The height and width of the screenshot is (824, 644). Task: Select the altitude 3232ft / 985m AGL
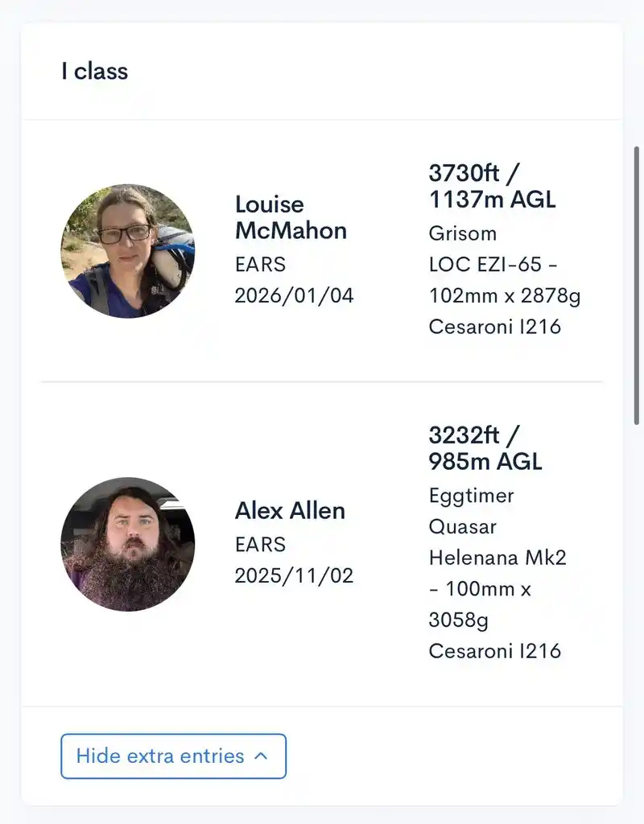pyautogui.click(x=485, y=447)
